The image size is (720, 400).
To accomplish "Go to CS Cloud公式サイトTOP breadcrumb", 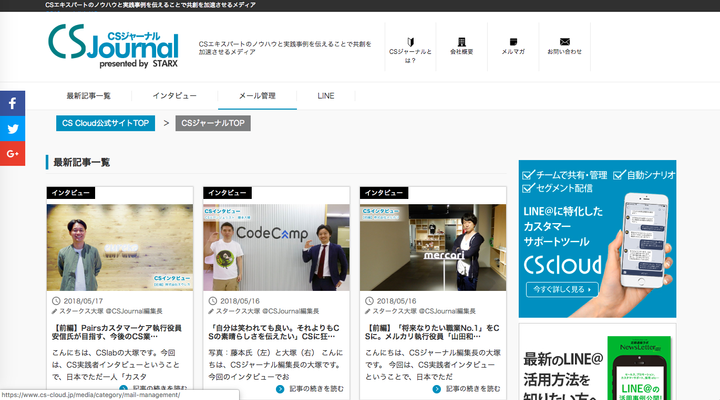I will 106,123.
